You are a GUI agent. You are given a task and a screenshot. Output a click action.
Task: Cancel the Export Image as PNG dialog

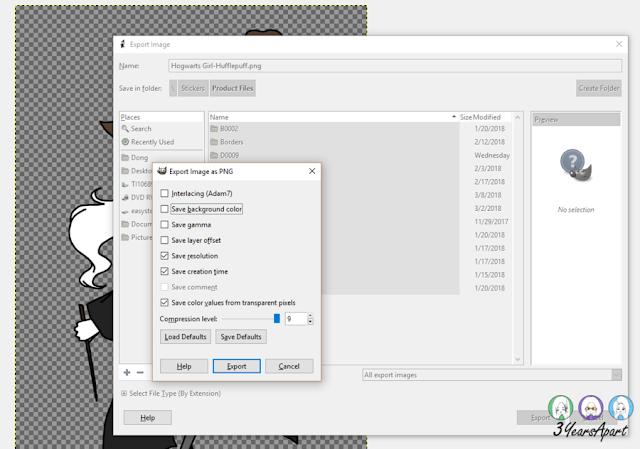(x=289, y=366)
